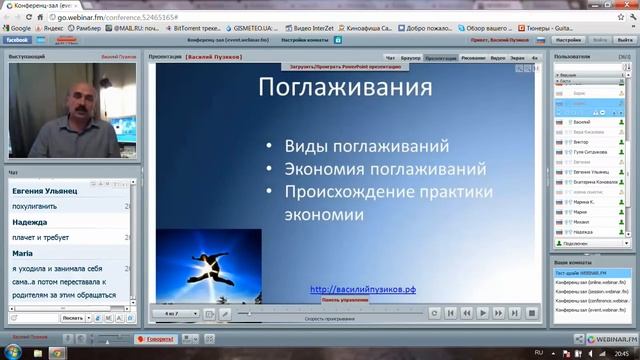The image size is (640, 360).
Task: Click the red 'Говорите!' button
Action: [x=156, y=339]
